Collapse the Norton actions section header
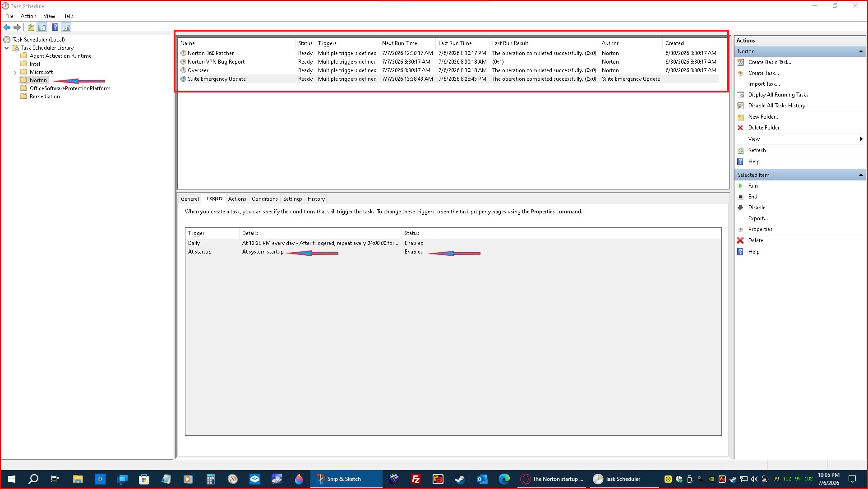 pos(860,51)
